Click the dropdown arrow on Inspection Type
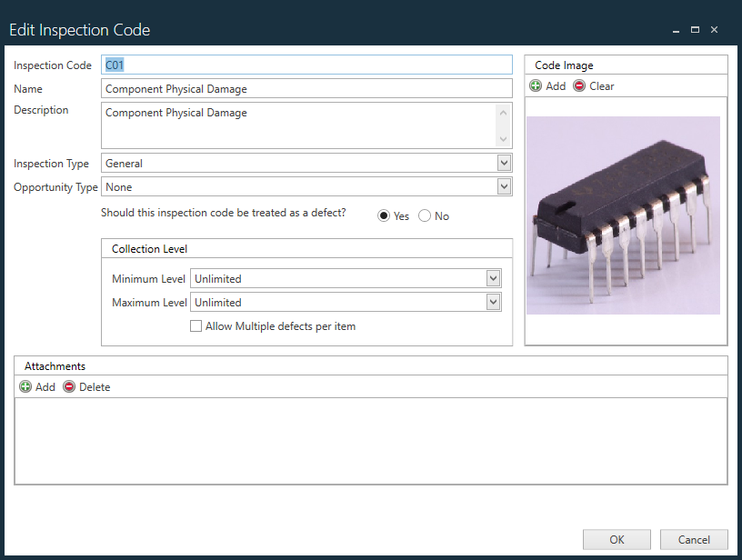The height and width of the screenshot is (560, 742). click(x=503, y=164)
